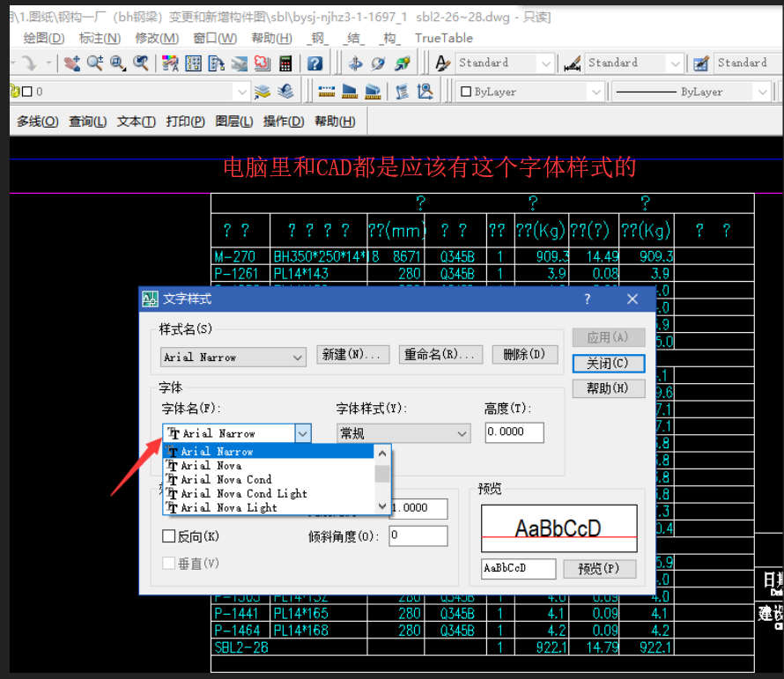The height and width of the screenshot is (679, 784).
Task: Open the 修改(M) menu
Action: coord(157,38)
